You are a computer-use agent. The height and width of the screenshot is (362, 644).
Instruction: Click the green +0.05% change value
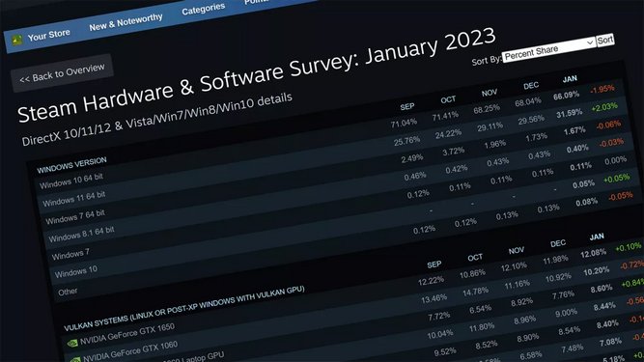tap(616, 179)
